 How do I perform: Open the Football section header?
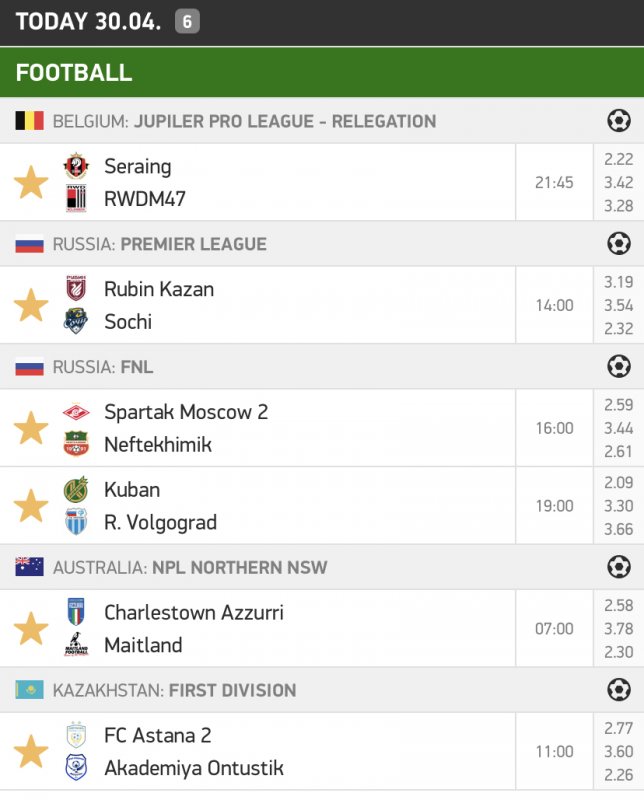pos(74,72)
